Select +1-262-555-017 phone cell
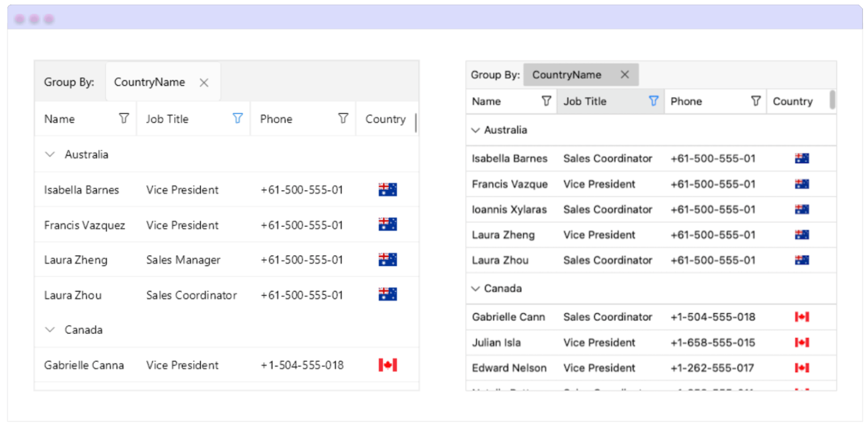The height and width of the screenshot is (428, 868). point(712,368)
